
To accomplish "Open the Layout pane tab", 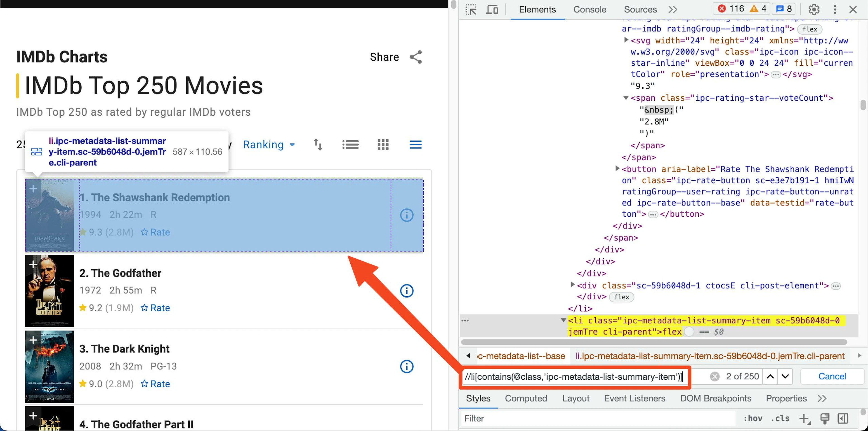I will [576, 398].
